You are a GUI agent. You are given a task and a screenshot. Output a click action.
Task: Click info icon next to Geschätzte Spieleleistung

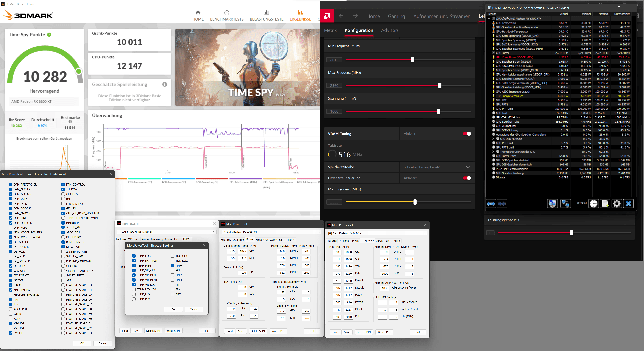point(164,84)
